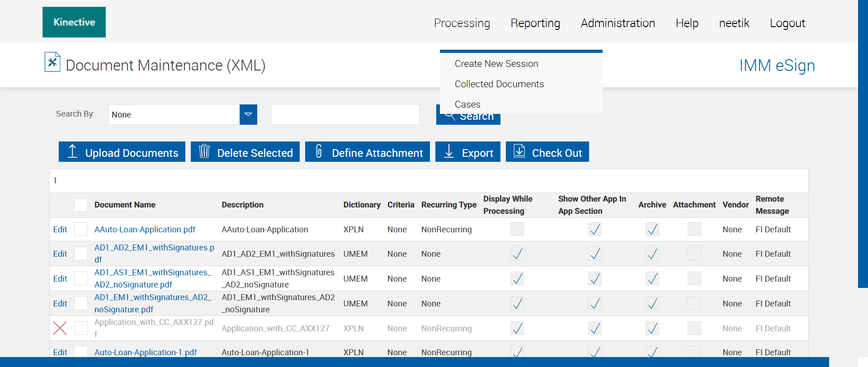Click the Logout link
Image resolution: width=868 pixels, height=367 pixels.
point(787,23)
